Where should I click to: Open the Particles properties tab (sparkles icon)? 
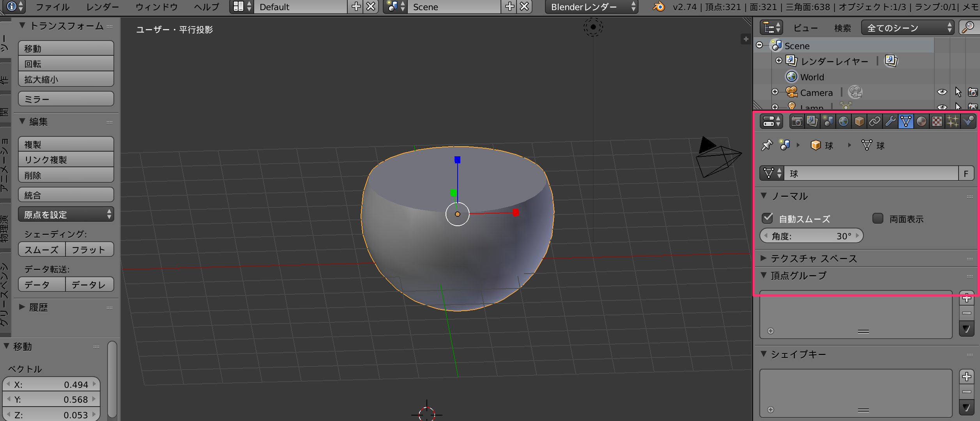coord(953,122)
